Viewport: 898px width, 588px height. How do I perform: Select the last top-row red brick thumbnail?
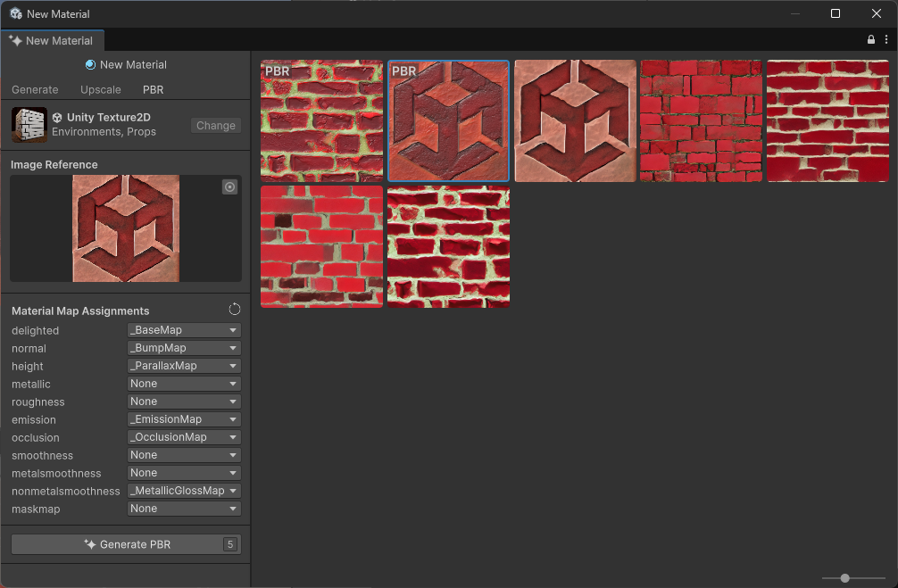[x=828, y=120]
